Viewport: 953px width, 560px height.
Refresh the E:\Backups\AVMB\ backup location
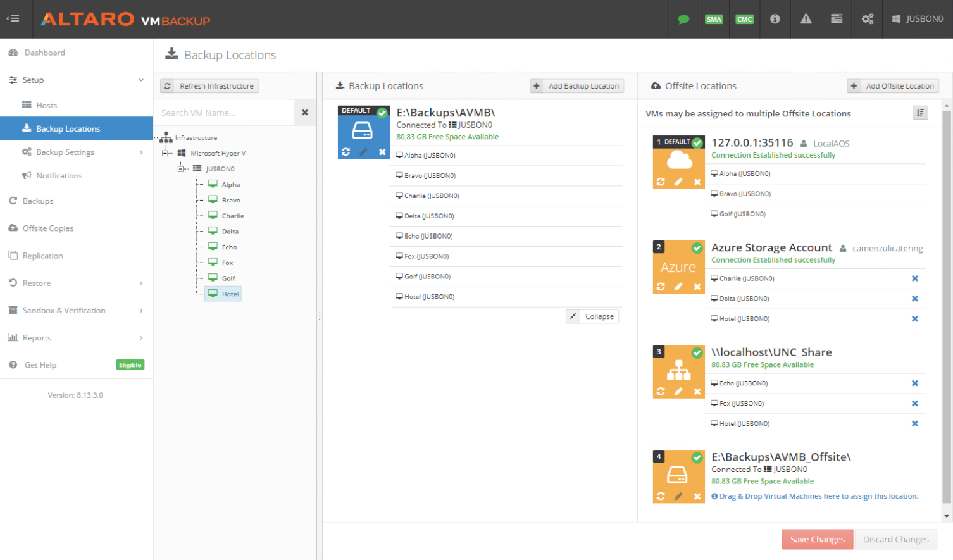coord(346,152)
